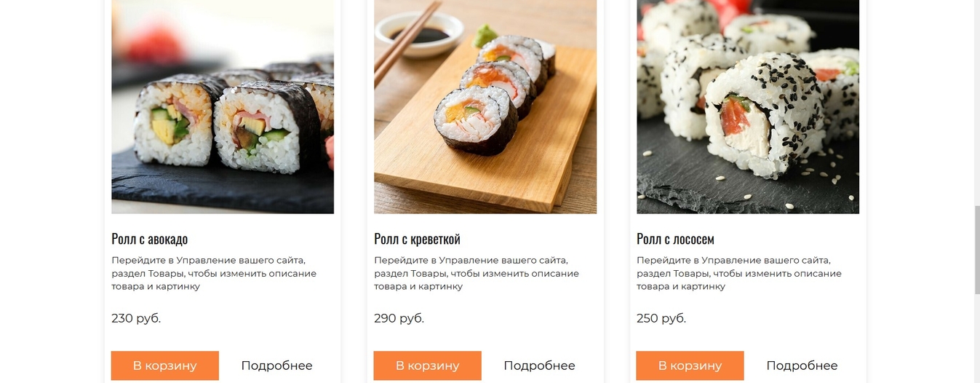Click the salmon roll description text

coord(739,273)
